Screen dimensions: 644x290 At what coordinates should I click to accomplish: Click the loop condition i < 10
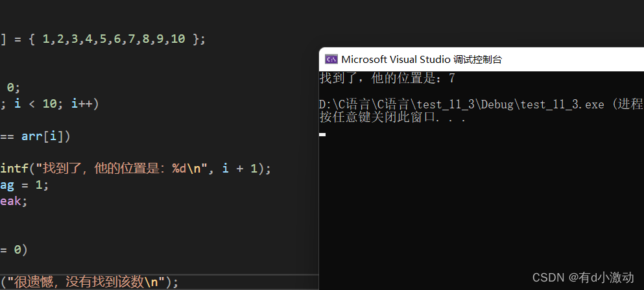(x=36, y=104)
